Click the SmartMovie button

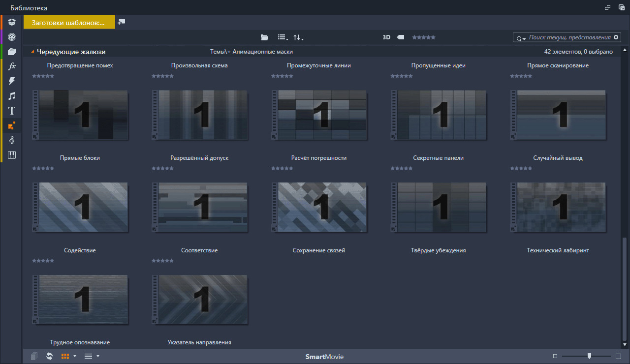[324, 357]
